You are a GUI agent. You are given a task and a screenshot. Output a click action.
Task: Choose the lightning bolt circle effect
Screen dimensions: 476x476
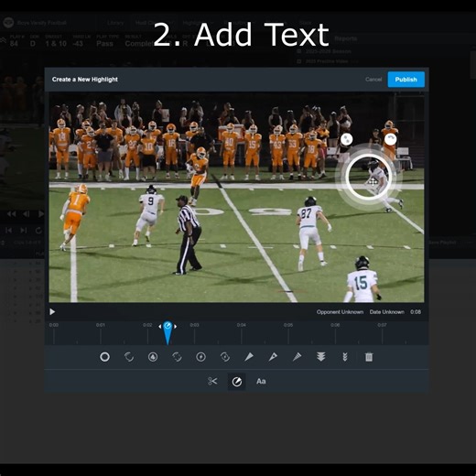click(200, 357)
